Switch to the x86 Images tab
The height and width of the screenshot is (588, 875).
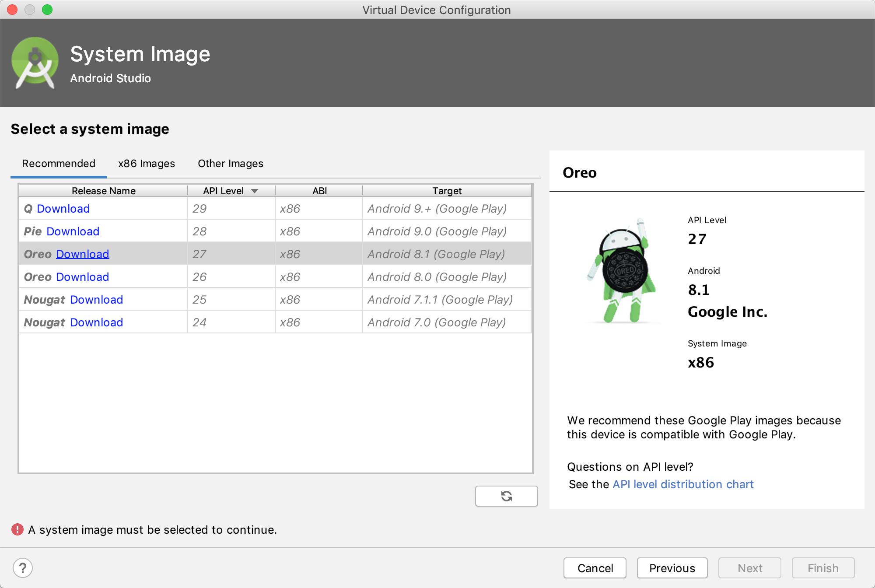pos(146,164)
